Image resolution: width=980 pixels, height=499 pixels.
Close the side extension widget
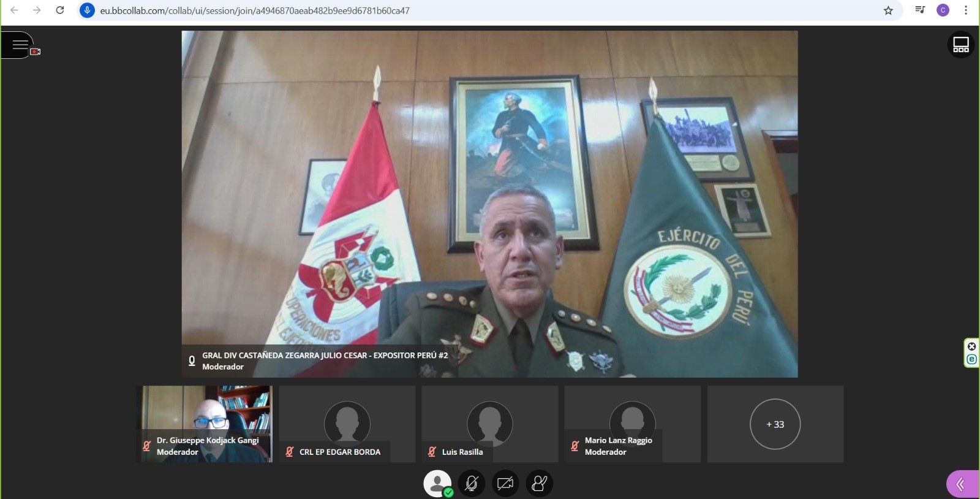click(x=971, y=346)
